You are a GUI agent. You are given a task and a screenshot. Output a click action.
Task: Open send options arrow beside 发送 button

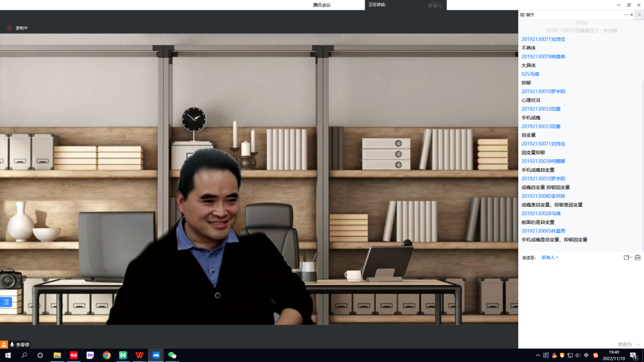(638, 344)
